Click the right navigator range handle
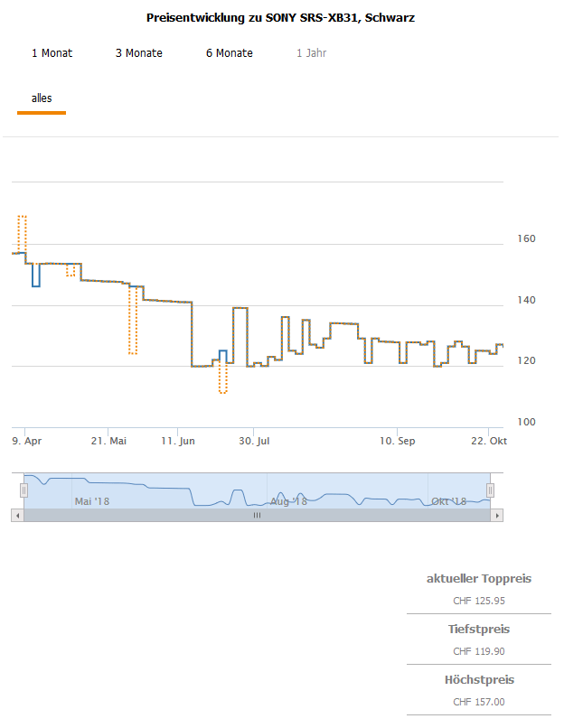 [491, 490]
